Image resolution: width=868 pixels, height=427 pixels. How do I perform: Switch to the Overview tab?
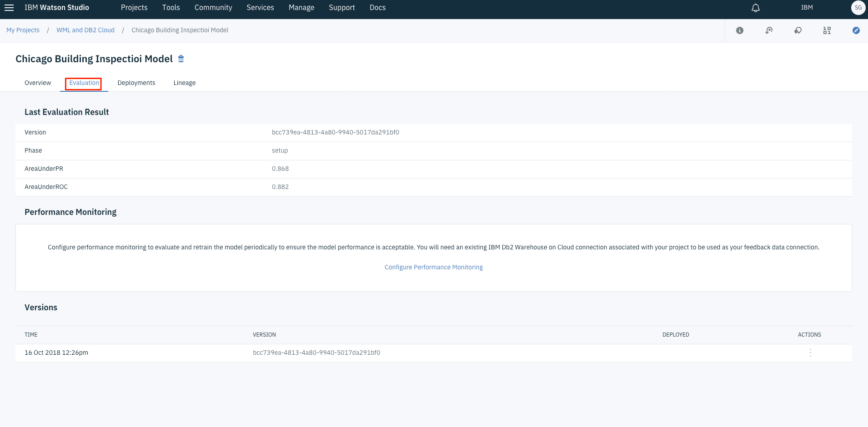click(x=38, y=83)
